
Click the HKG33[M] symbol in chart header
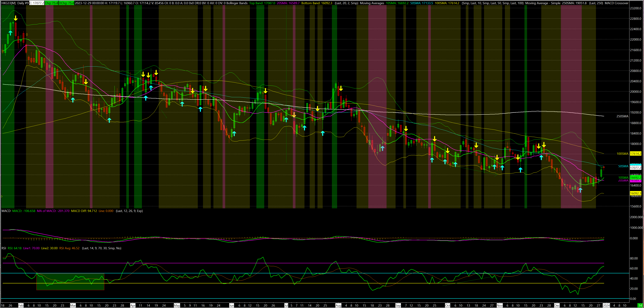8,3
